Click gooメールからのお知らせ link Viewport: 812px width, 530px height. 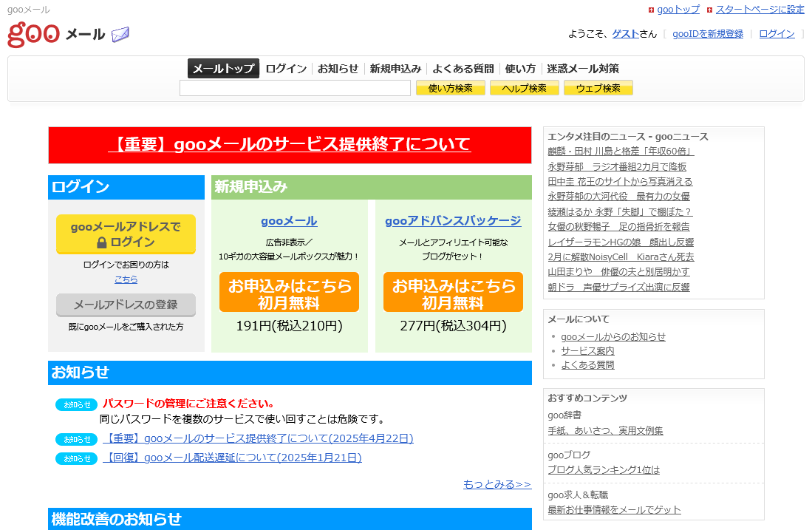coord(613,337)
